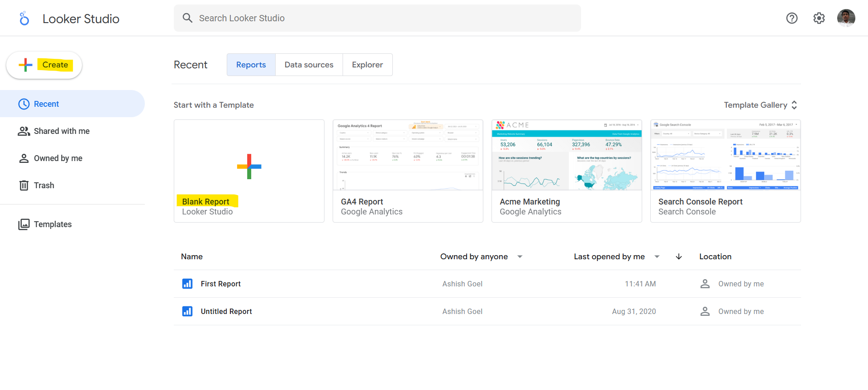Click the Trash bin icon in sidebar

pyautogui.click(x=24, y=185)
